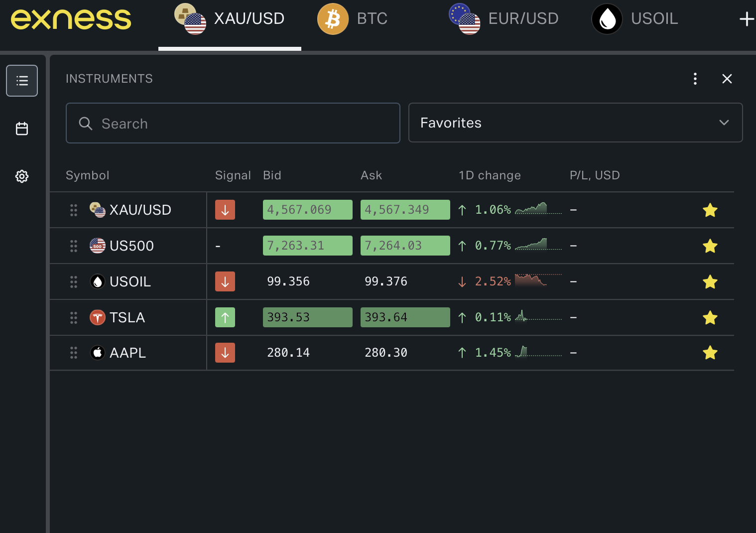Click the Tesla logo icon
The height and width of the screenshot is (533, 756).
coord(98,317)
